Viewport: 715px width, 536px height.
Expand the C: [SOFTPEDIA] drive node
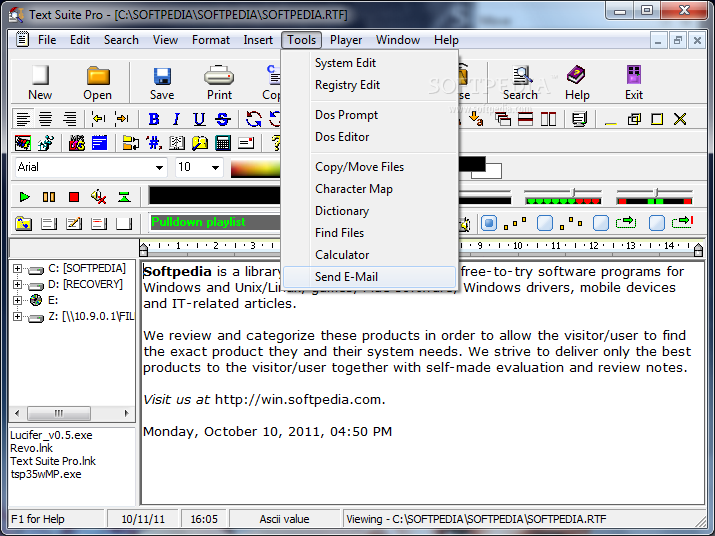pyautogui.click(x=17, y=268)
